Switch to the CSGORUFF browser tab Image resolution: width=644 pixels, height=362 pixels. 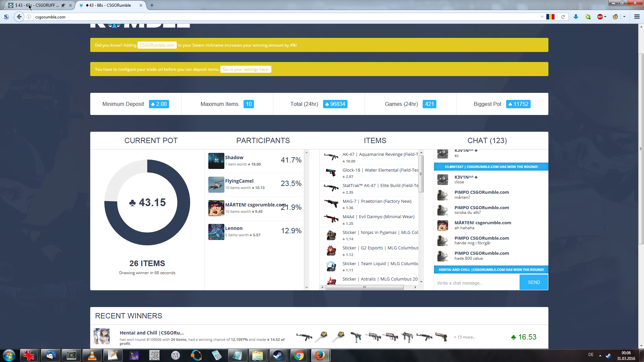tap(37, 5)
